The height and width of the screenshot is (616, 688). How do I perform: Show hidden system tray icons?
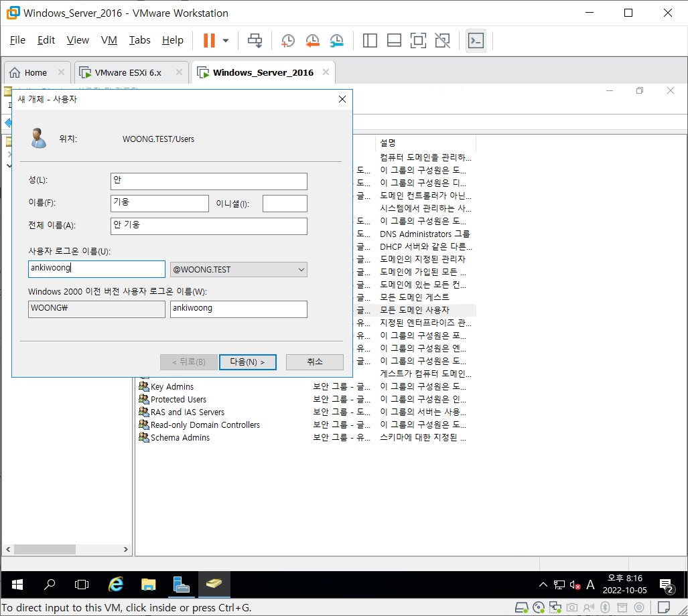(x=543, y=585)
